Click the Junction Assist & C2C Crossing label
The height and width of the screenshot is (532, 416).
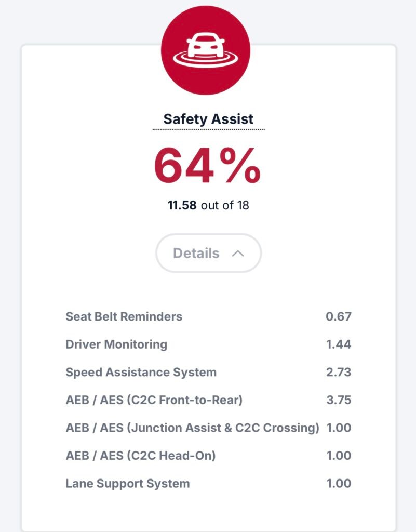coord(193,428)
